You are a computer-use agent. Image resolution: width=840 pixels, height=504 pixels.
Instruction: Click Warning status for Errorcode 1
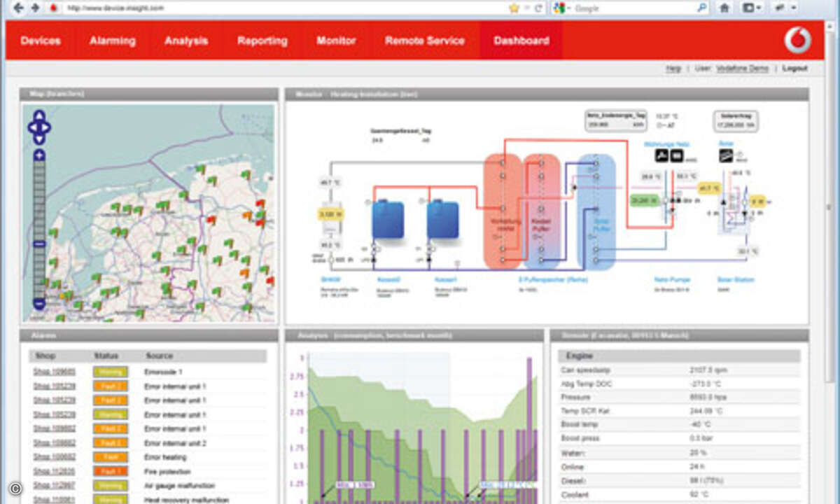point(110,372)
